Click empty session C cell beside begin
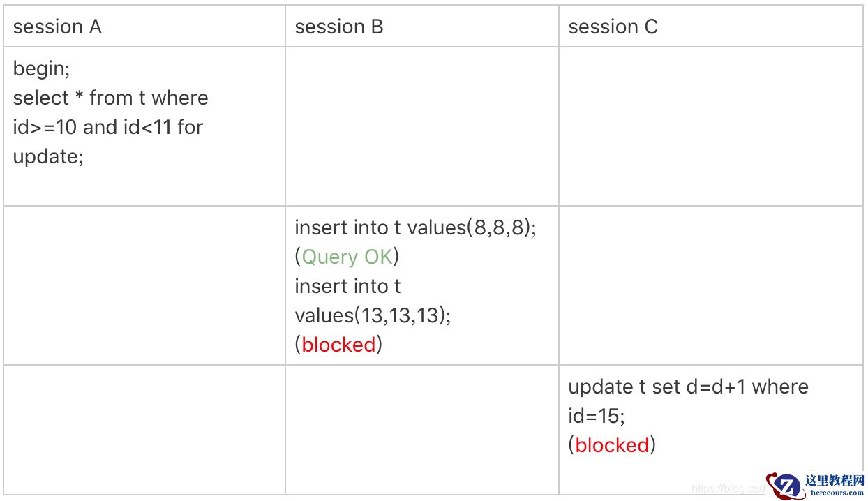The image size is (868, 501). pos(710,126)
